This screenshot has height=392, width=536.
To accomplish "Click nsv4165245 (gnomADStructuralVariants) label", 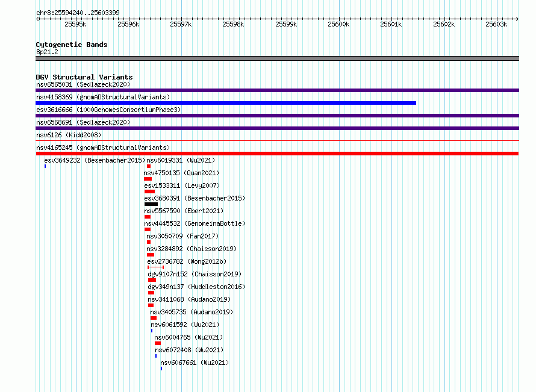I will 103,148.
